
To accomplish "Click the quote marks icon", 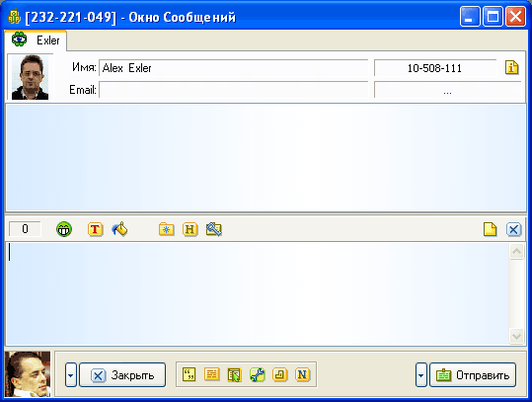I will (189, 374).
